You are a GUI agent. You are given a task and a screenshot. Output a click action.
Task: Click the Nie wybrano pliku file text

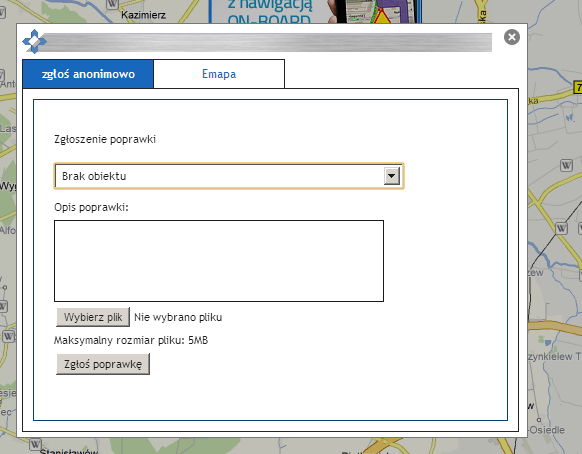178,317
